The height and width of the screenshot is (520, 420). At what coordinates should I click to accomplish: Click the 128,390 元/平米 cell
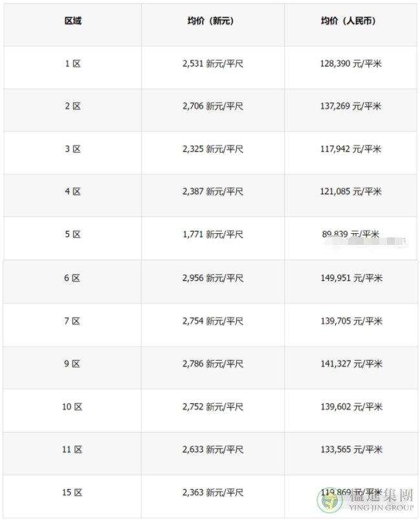[351, 63]
